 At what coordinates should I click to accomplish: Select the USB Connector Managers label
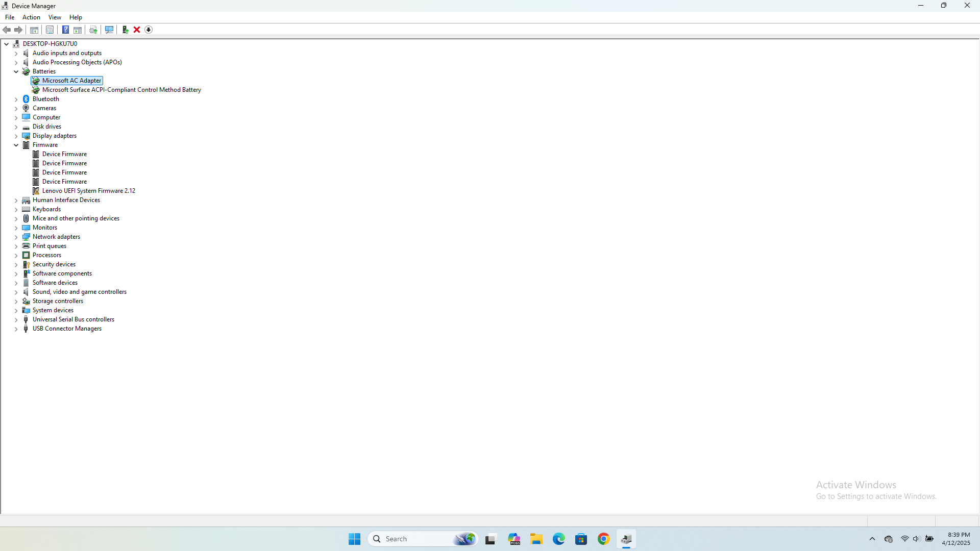point(67,329)
